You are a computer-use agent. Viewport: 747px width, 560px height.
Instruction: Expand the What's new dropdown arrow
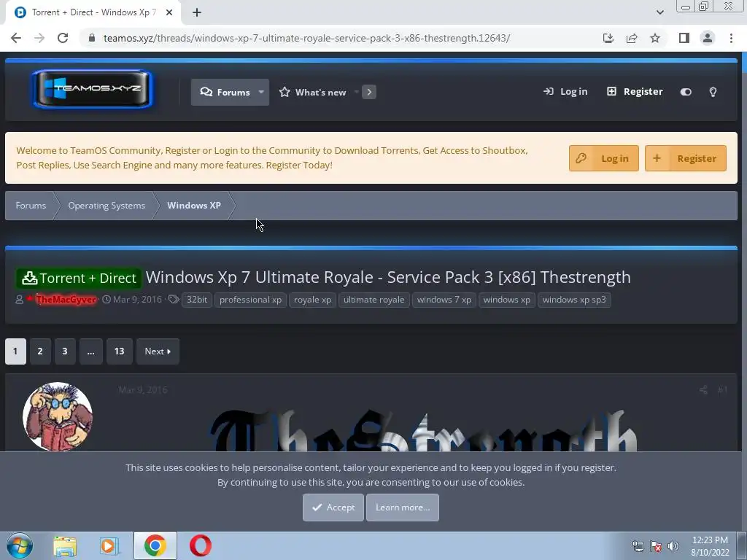click(x=356, y=93)
